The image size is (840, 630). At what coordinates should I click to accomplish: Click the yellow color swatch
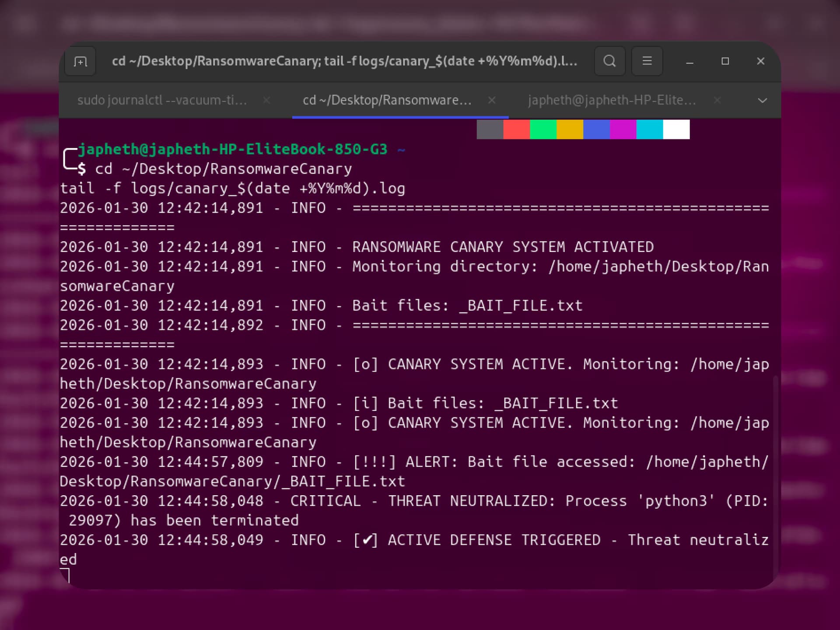click(570, 129)
